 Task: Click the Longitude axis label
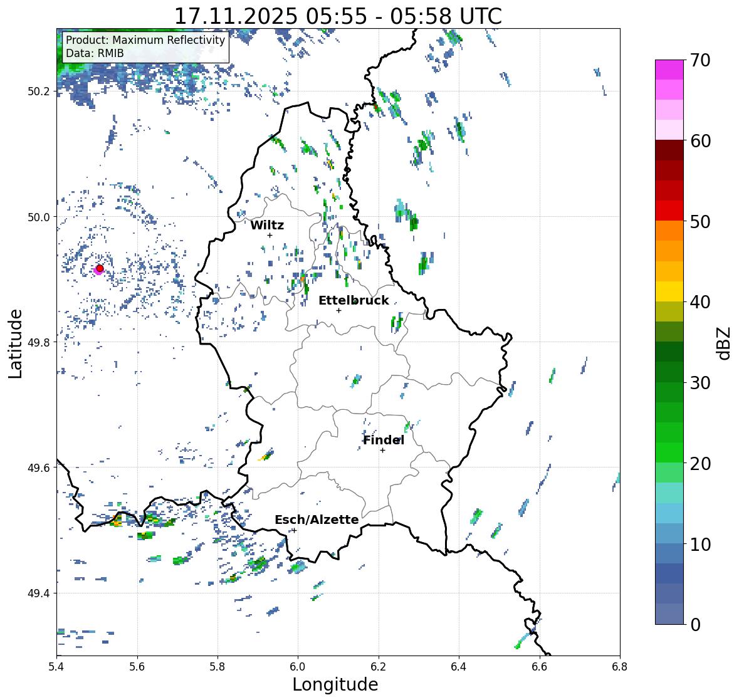(x=335, y=684)
